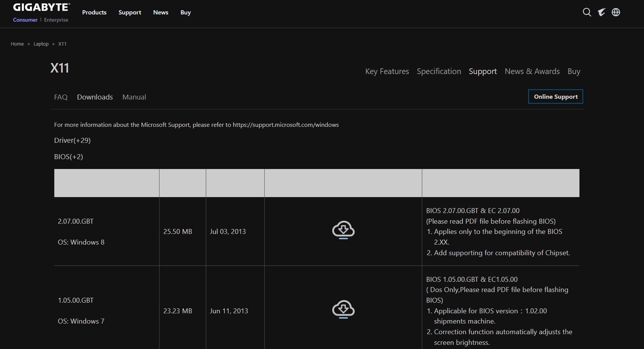Collapse BIOS(+2) section
644x349 pixels.
68,157
